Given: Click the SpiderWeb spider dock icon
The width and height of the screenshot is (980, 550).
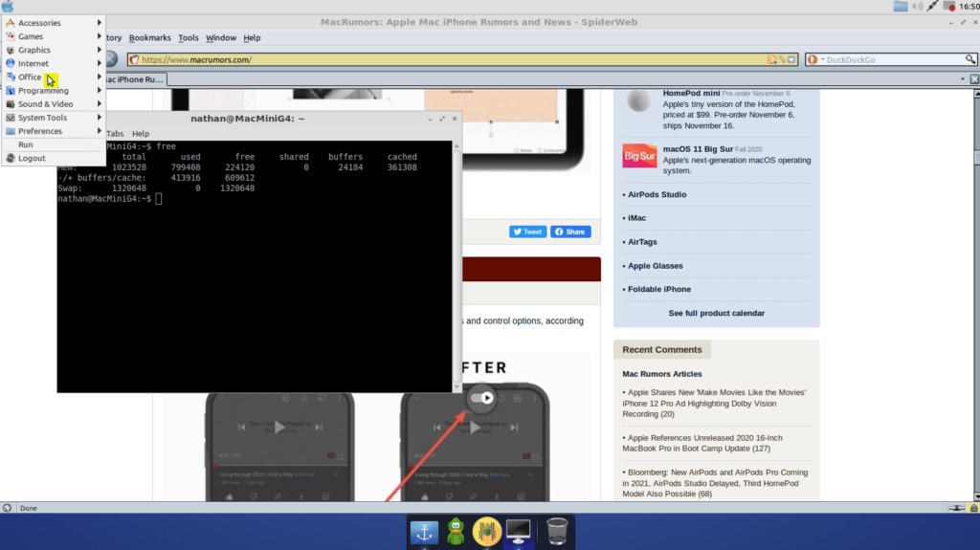Looking at the screenshot, I should click(487, 532).
